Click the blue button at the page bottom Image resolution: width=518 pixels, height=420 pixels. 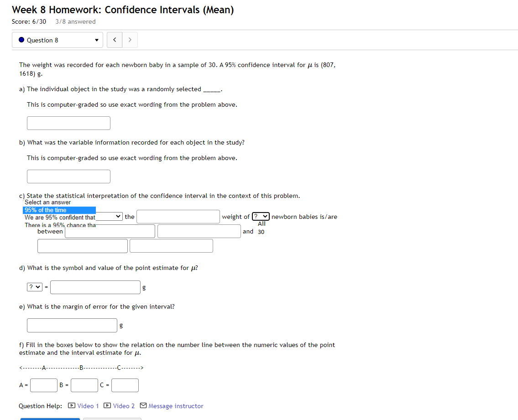coord(49,418)
